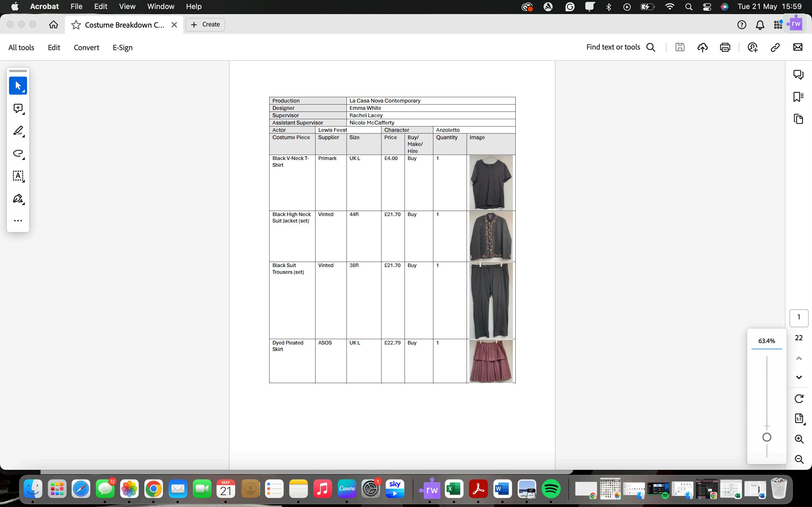Image resolution: width=812 pixels, height=507 pixels.
Task: Go to next page with down chevron
Action: [799, 377]
